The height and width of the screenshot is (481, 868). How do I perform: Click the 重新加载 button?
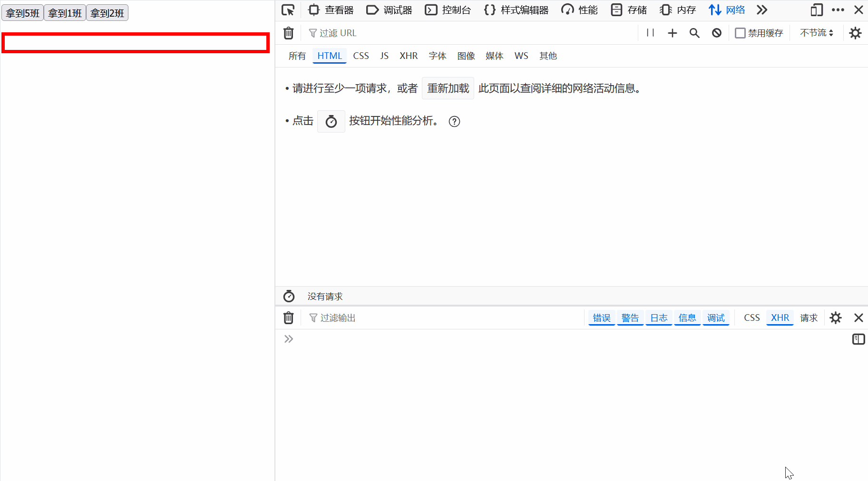pyautogui.click(x=448, y=88)
